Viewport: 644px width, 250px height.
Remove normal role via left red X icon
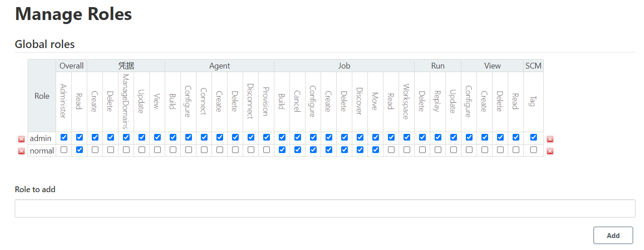pos(21,151)
